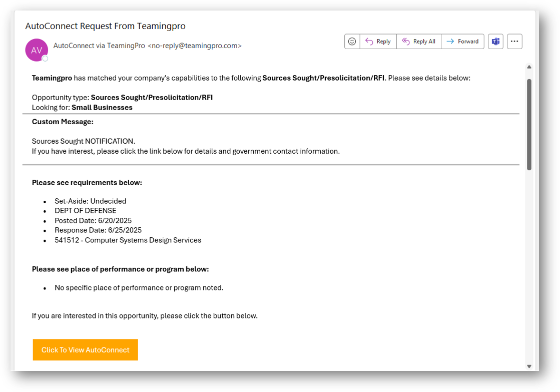The width and height of the screenshot is (560, 392).
Task: Click the Please see requirements below: heading
Action: [x=87, y=183]
